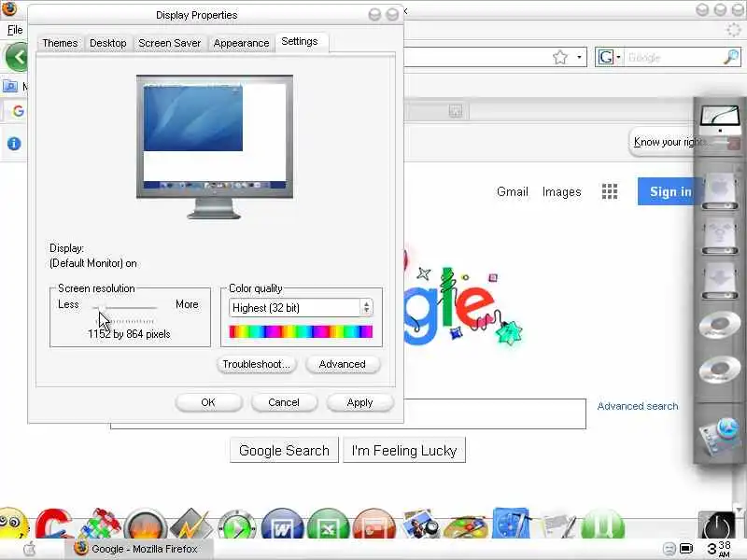The height and width of the screenshot is (560, 747).
Task: Confirm with the OK button
Action: [x=208, y=402]
